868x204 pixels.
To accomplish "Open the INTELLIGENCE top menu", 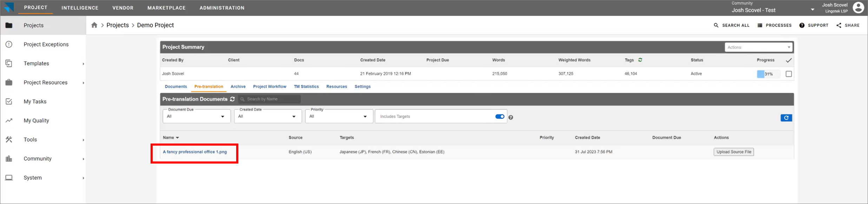I will (x=80, y=8).
